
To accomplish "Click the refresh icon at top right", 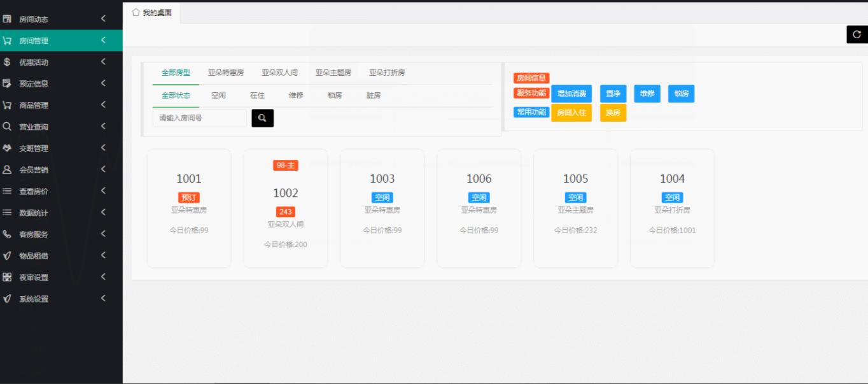I will coord(857,34).
